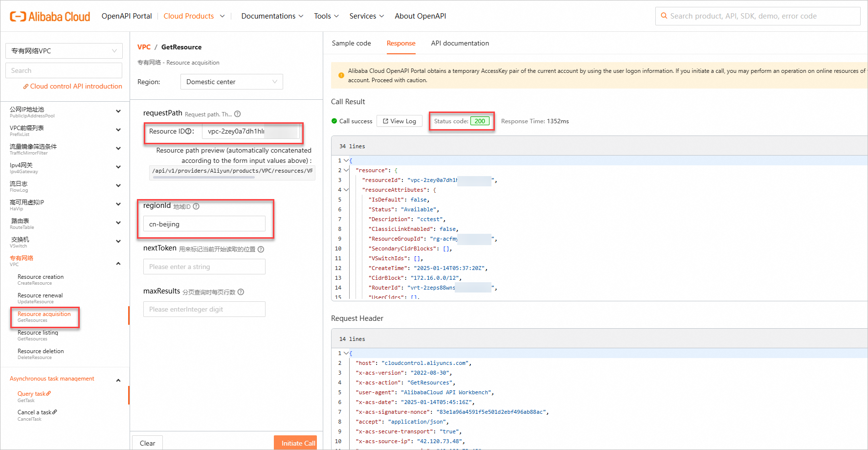The height and width of the screenshot is (450, 868).
Task: Open the Region dropdown
Action: (231, 82)
